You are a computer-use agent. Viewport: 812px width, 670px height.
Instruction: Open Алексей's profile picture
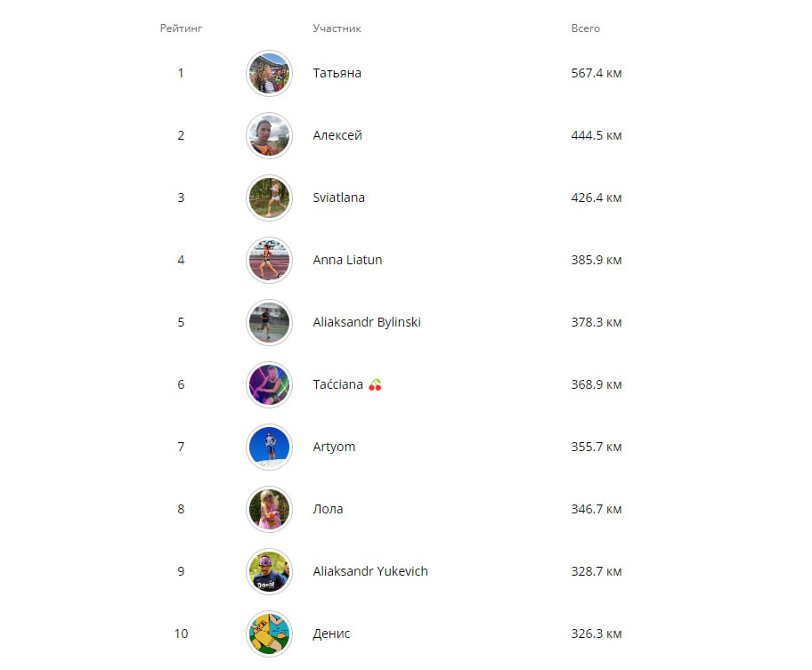click(268, 135)
